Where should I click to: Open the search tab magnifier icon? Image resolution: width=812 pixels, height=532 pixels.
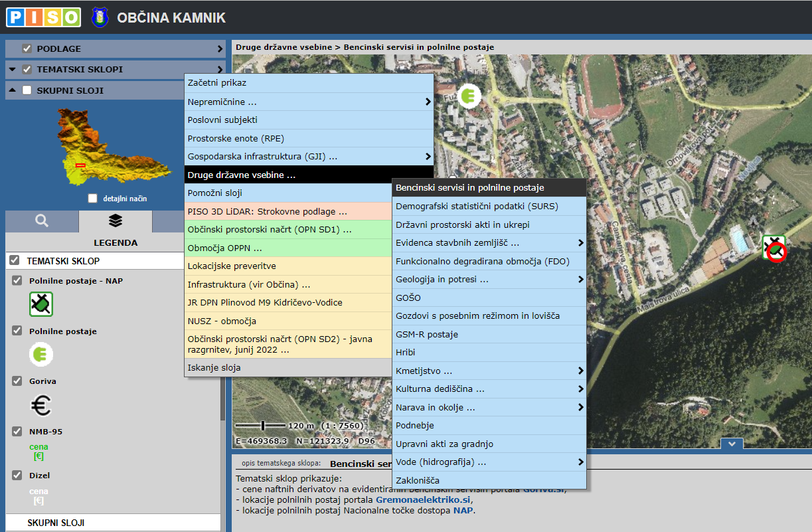[42, 221]
